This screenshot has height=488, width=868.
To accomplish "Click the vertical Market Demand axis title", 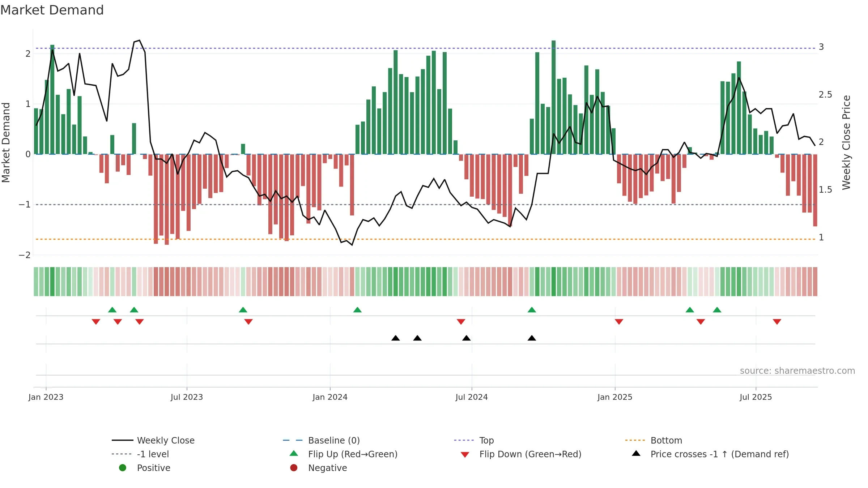I will (6, 142).
